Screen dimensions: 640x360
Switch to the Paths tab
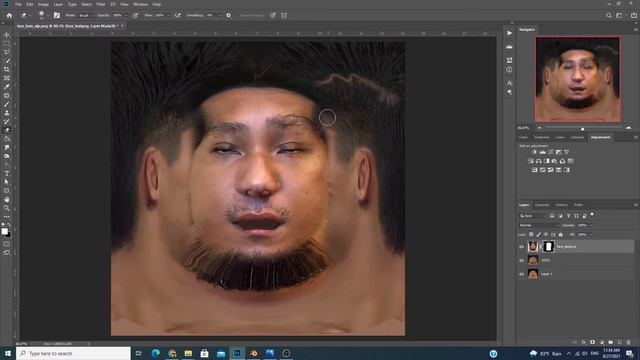[x=578, y=205]
